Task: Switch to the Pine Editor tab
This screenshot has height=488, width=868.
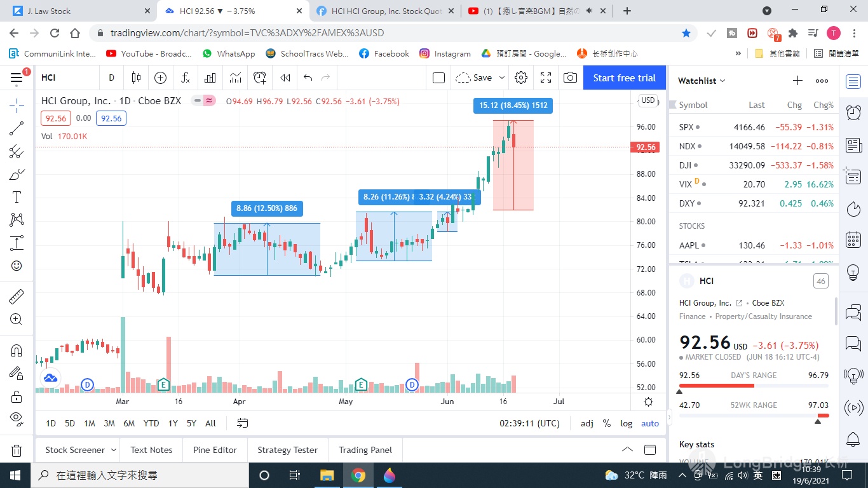Action: 215,450
